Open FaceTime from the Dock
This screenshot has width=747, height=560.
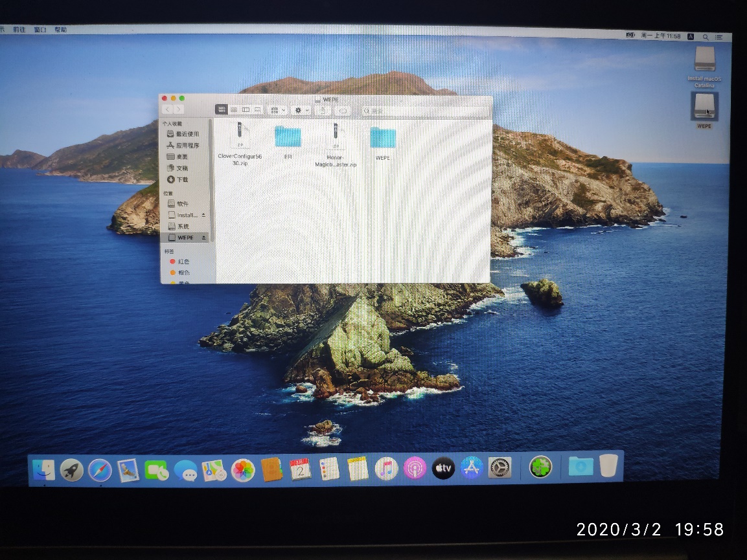click(x=156, y=470)
